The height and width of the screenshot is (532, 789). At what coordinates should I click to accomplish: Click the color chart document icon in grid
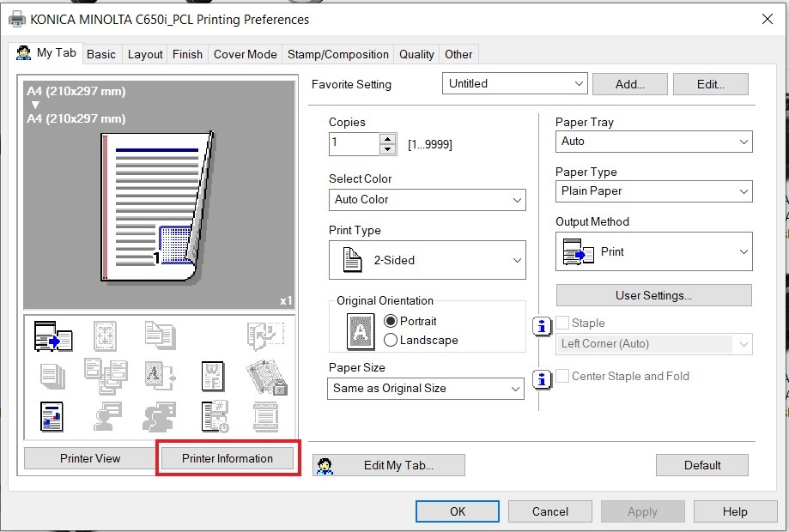pos(53,416)
